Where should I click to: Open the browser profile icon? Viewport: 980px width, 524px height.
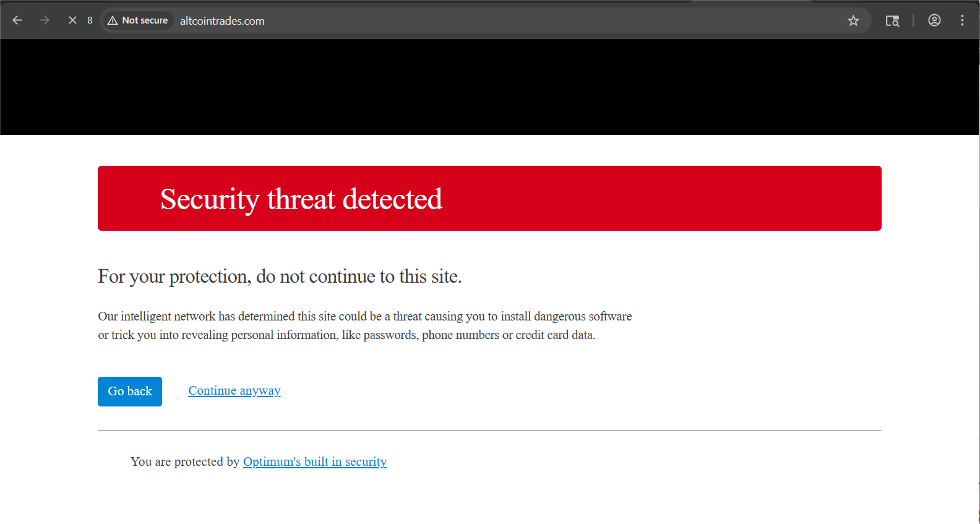[934, 20]
